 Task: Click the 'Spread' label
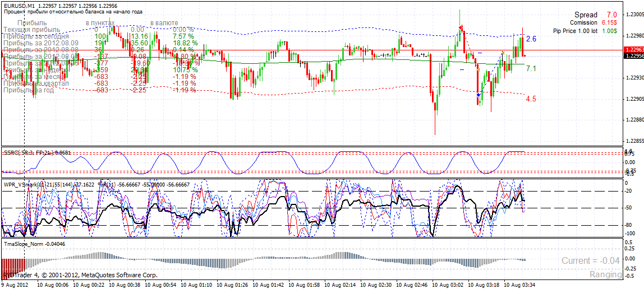pos(586,15)
